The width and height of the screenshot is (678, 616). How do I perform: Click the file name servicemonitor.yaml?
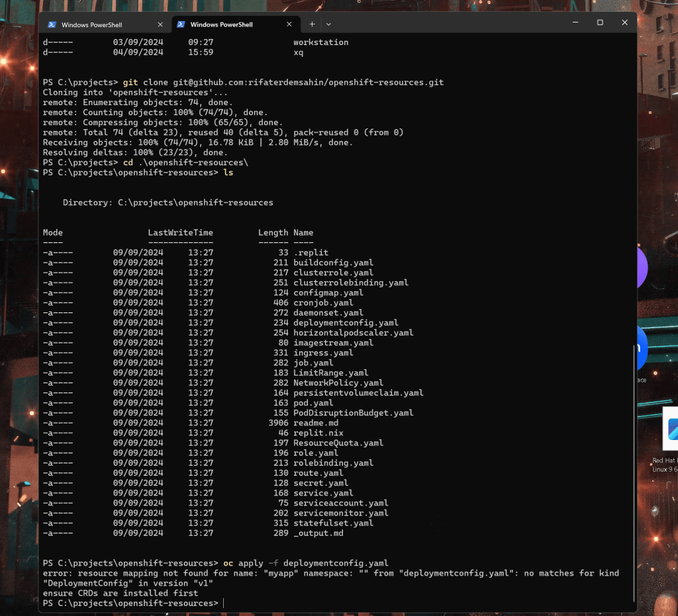click(341, 513)
